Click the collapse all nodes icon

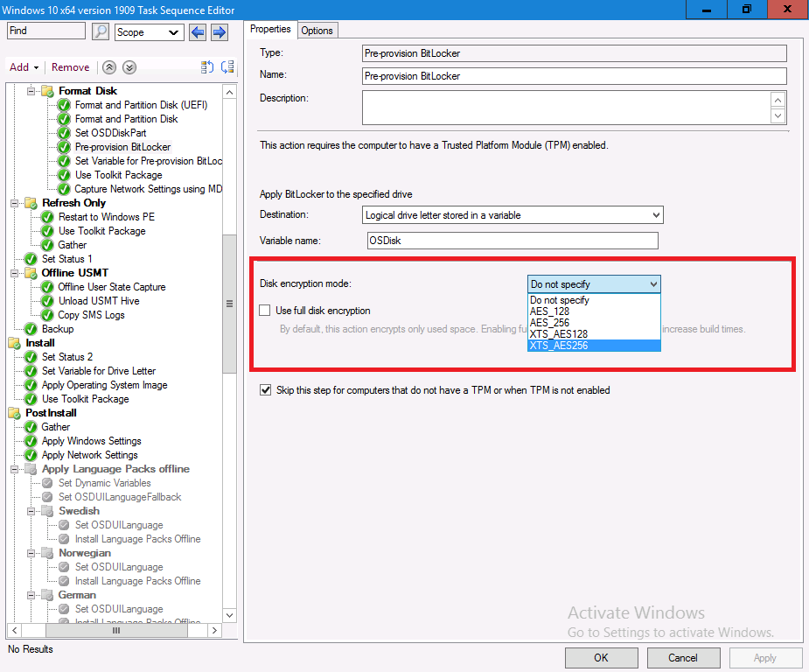pos(227,67)
